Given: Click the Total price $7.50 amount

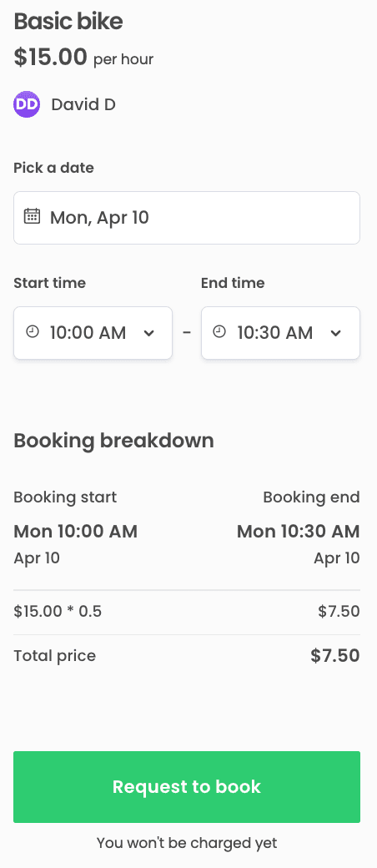Looking at the screenshot, I should pos(335,655).
